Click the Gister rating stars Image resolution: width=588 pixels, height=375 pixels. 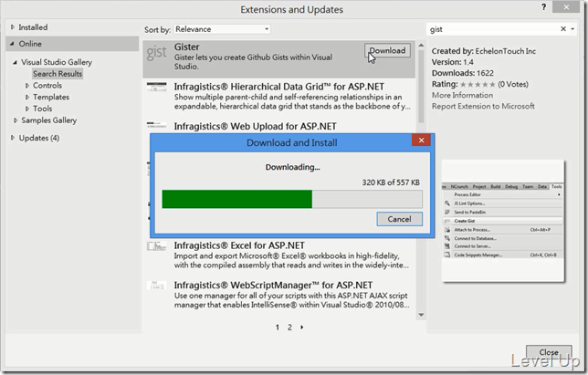478,84
